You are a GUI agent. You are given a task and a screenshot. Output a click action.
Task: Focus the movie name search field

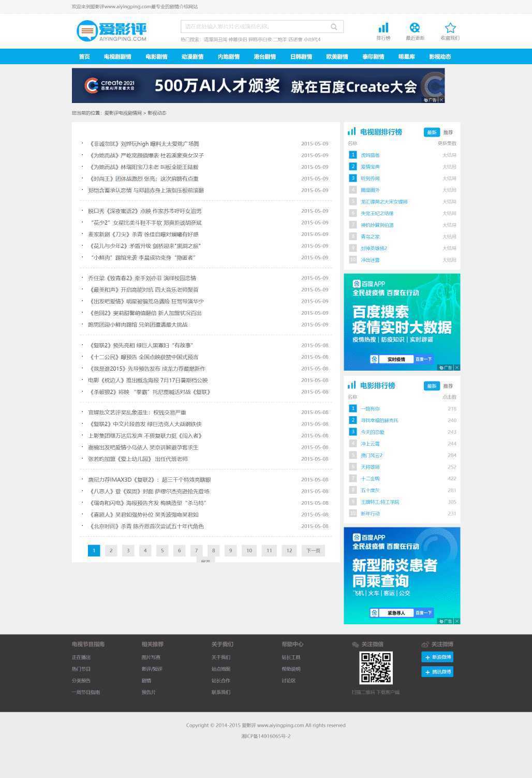coord(254,27)
